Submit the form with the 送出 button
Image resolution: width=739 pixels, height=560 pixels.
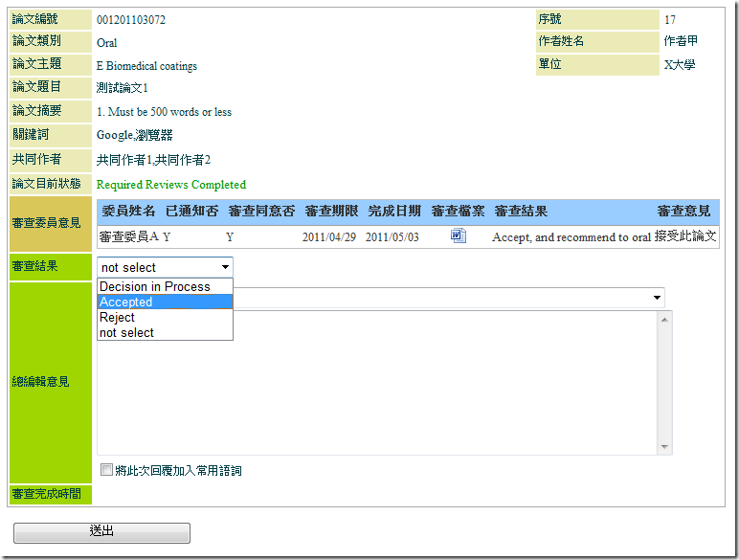click(101, 532)
